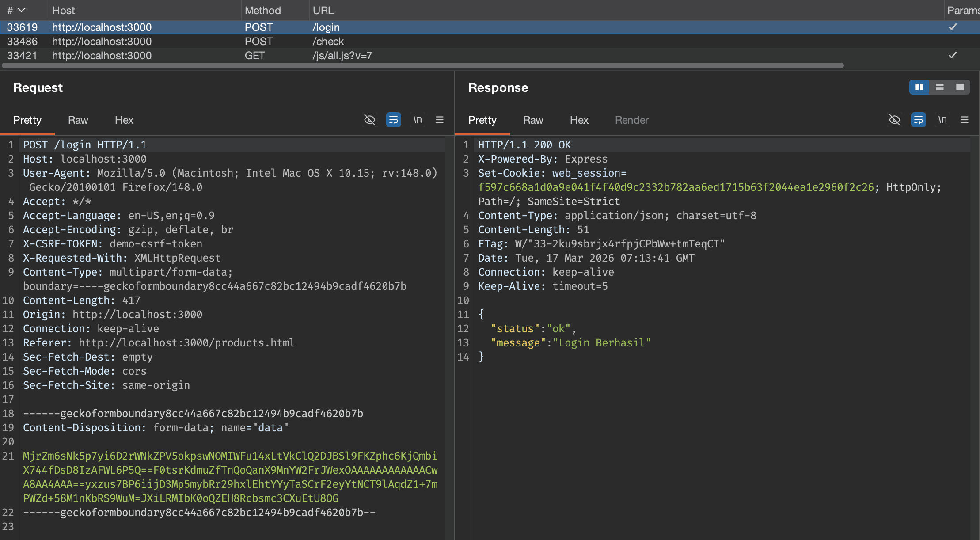This screenshot has height=540, width=980.
Task: Hide non-printable characters in Response panel
Action: click(x=894, y=120)
